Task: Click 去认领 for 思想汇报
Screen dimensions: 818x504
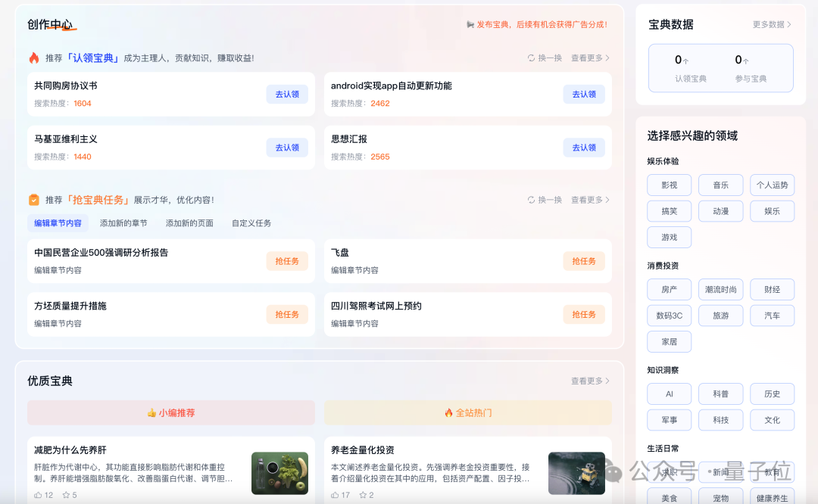Action: (584, 148)
